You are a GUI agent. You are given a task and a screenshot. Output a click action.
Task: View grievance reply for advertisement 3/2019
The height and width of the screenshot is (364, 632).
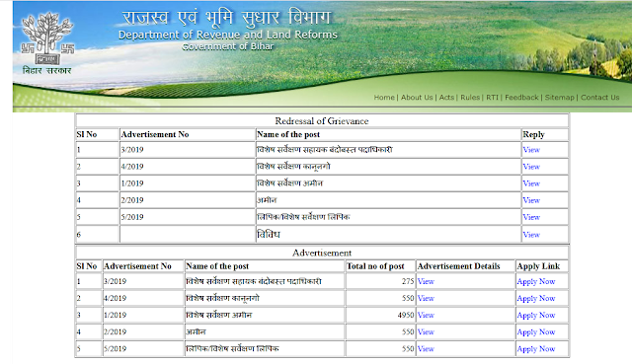click(531, 150)
